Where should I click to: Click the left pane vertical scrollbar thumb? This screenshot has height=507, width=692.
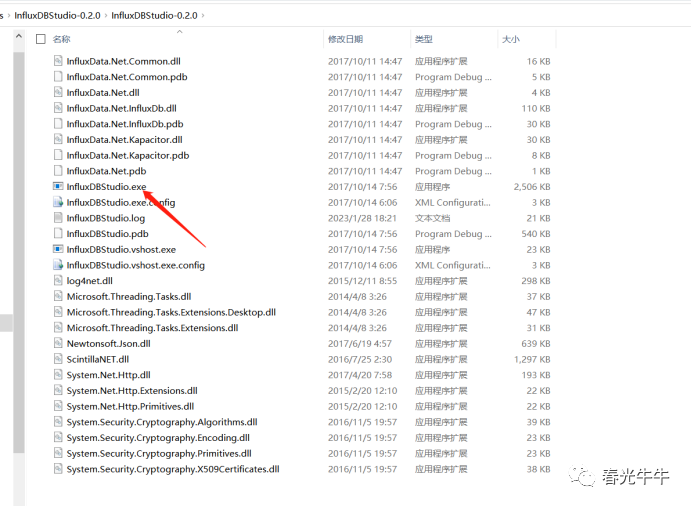19,252
